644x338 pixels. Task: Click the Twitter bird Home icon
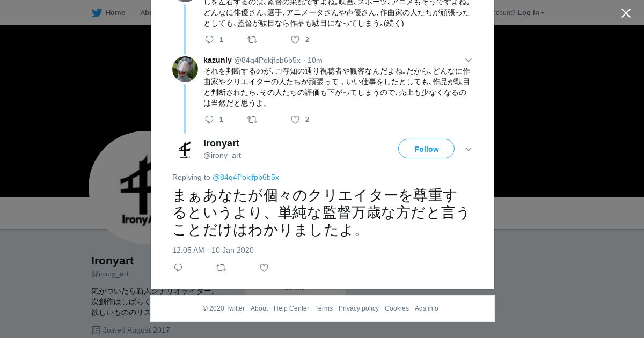97,13
